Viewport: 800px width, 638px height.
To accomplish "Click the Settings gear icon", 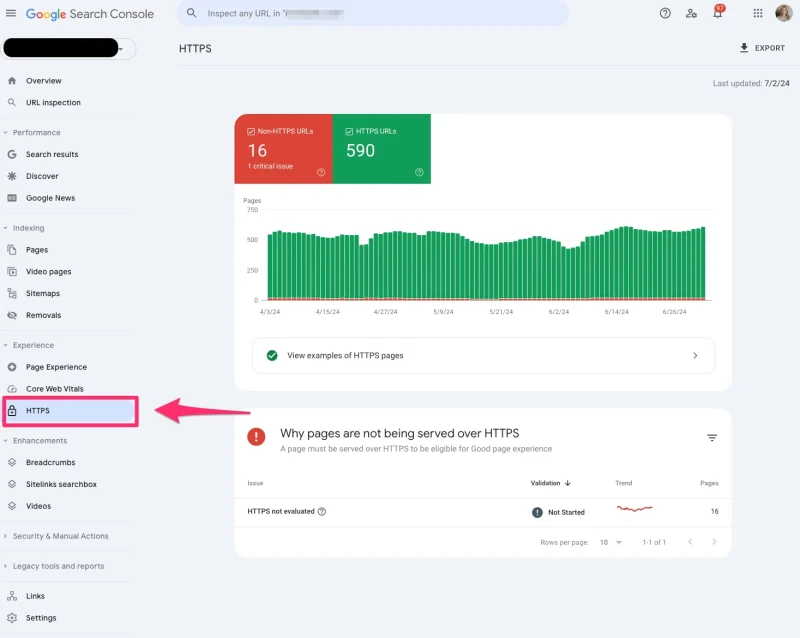I will click(12, 618).
